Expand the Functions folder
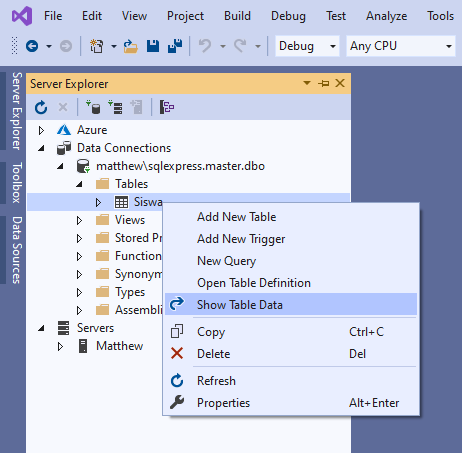 79,256
